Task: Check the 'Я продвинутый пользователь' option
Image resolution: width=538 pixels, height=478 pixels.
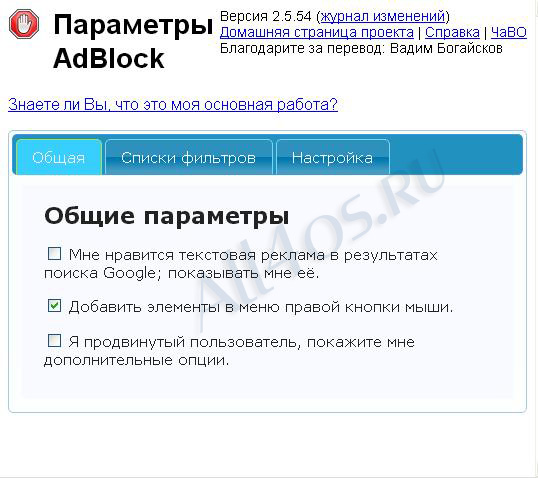Action: click(54, 341)
